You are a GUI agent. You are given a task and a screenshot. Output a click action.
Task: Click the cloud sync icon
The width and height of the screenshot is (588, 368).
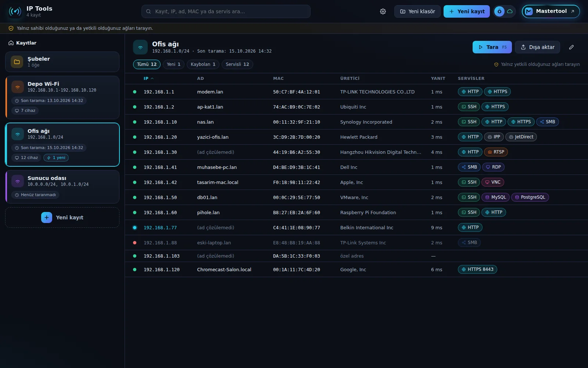pyautogui.click(x=510, y=11)
